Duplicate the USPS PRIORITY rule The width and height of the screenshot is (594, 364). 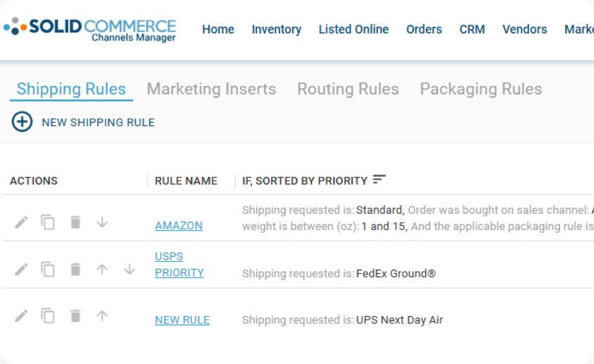pos(48,269)
